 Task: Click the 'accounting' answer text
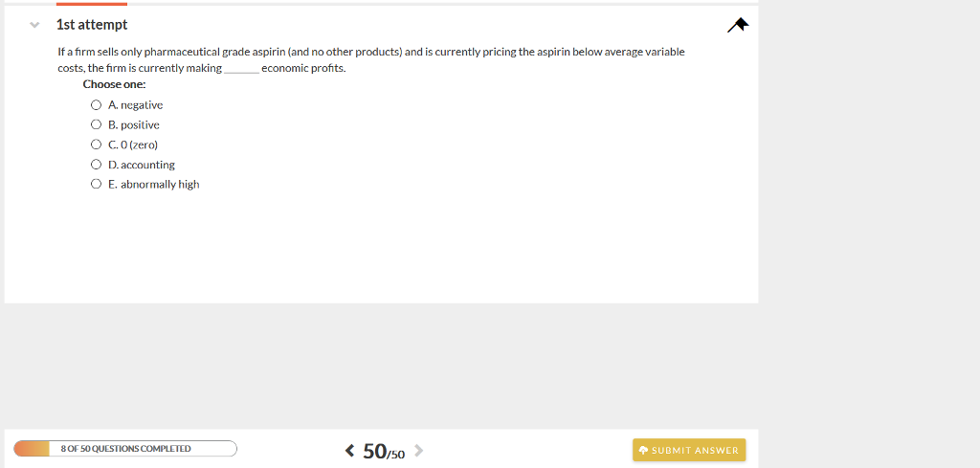coord(147,165)
